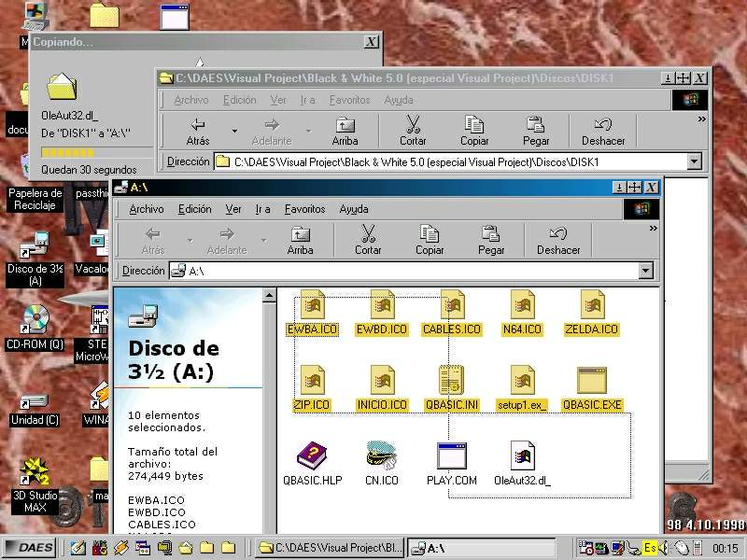This screenshot has height=560, width=747.
Task: Click Arriba in the DISK1 window toolbar
Action: point(345,132)
